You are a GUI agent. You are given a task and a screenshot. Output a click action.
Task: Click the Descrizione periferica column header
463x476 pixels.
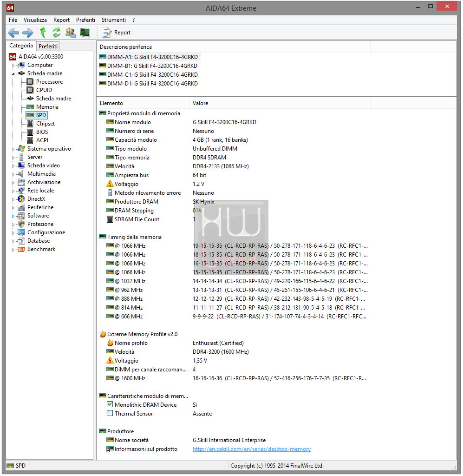pos(234,47)
